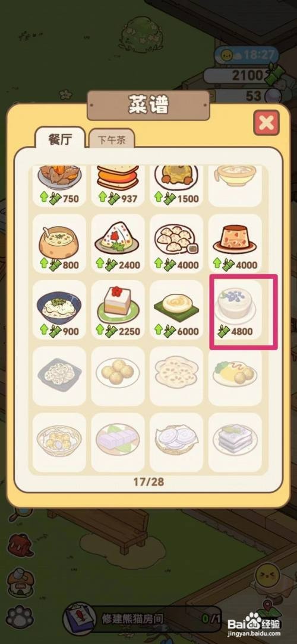297x644 pixels.
Task: Select the 1500 curry dish recipe
Action: [176, 186]
